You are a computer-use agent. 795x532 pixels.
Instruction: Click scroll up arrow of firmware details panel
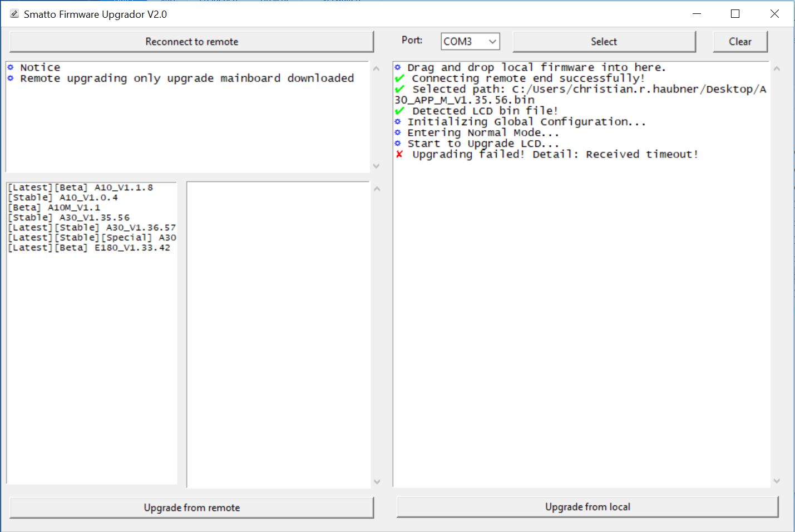[x=377, y=189]
